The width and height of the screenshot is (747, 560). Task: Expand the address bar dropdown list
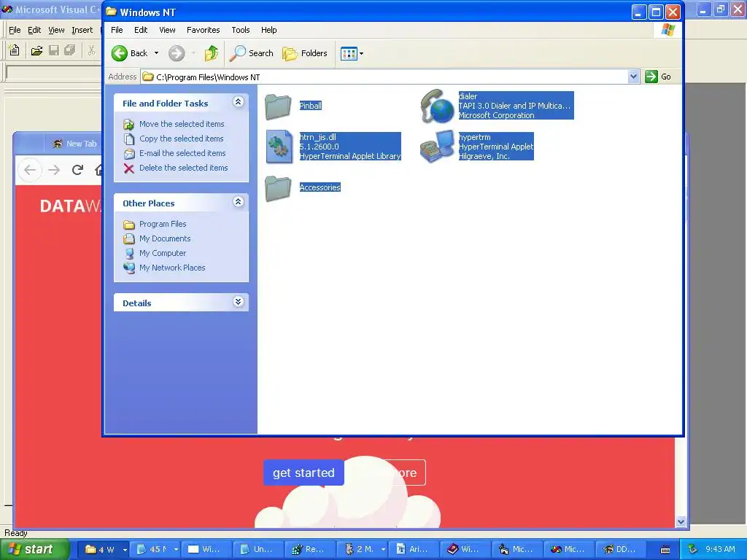pos(633,77)
